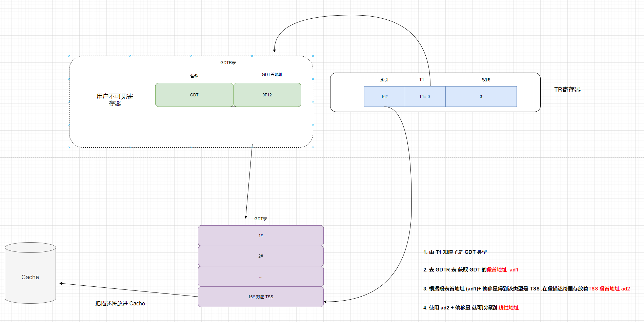Image resolution: width=644 pixels, height=322 pixels.
Task: Select the 'TR寄存器' label
Action: tap(567, 90)
